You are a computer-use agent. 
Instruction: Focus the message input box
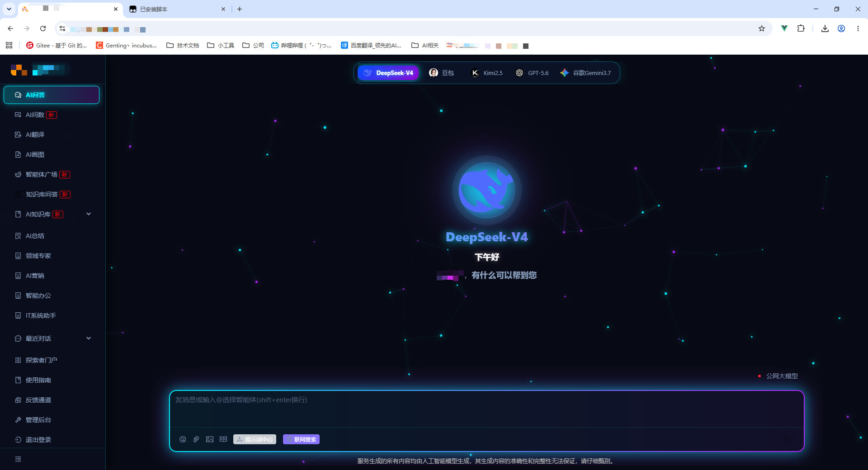[x=486, y=409]
